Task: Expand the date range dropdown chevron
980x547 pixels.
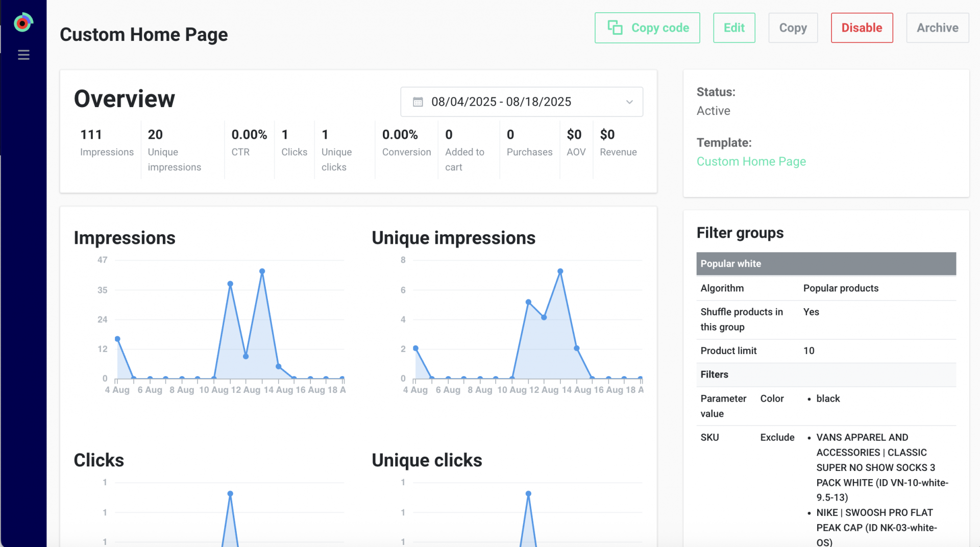Action: pos(629,102)
